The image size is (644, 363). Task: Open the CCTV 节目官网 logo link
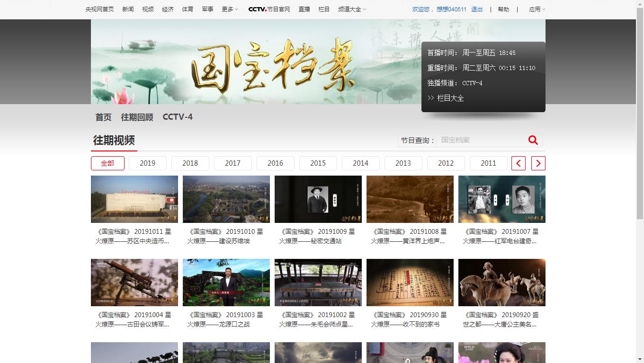pos(269,9)
